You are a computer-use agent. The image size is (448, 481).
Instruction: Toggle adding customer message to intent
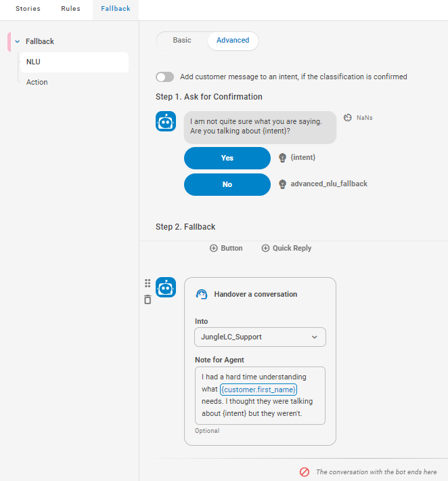pyautogui.click(x=165, y=77)
